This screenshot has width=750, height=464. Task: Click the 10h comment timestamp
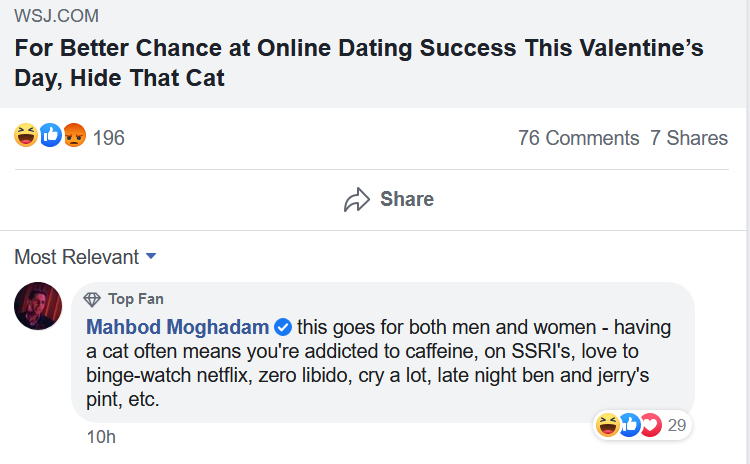click(x=101, y=437)
